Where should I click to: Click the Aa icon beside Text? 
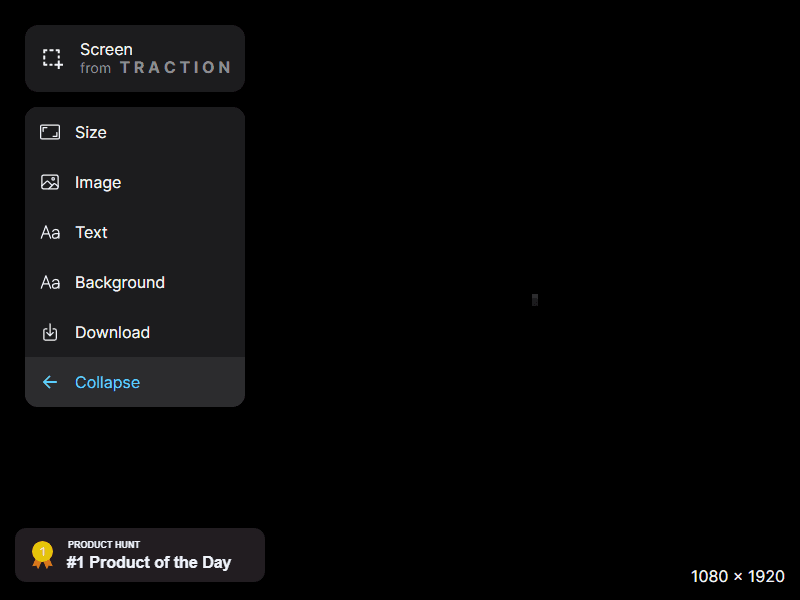(x=50, y=232)
